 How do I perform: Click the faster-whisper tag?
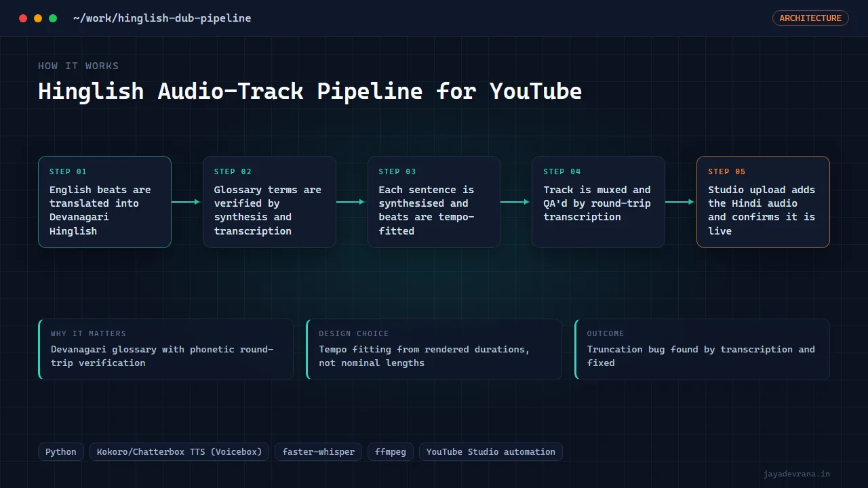[x=319, y=452]
